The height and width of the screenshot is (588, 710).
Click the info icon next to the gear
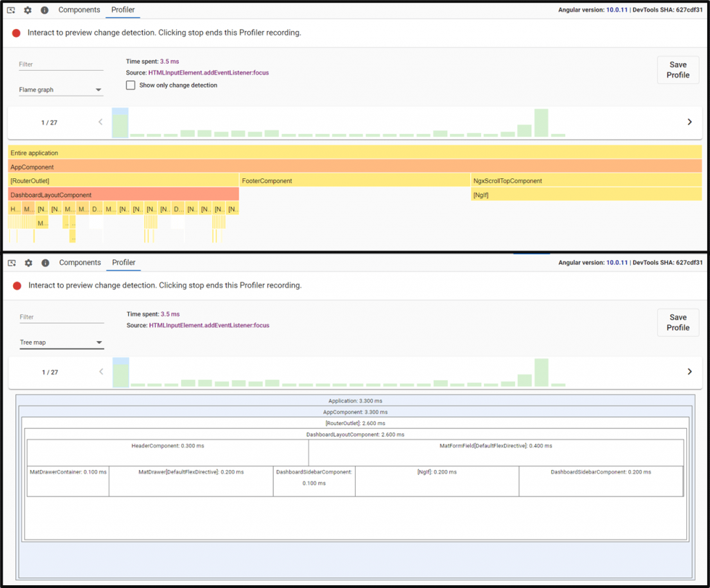point(45,10)
